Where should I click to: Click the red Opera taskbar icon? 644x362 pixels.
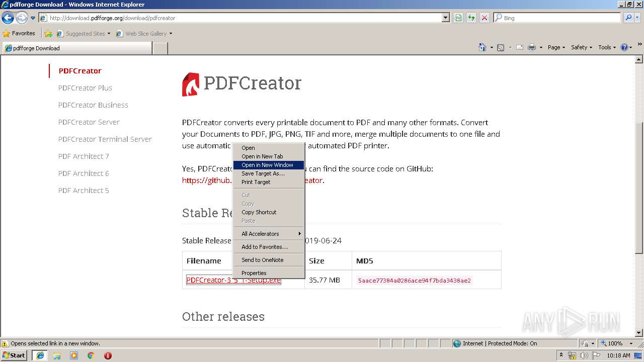(108, 355)
